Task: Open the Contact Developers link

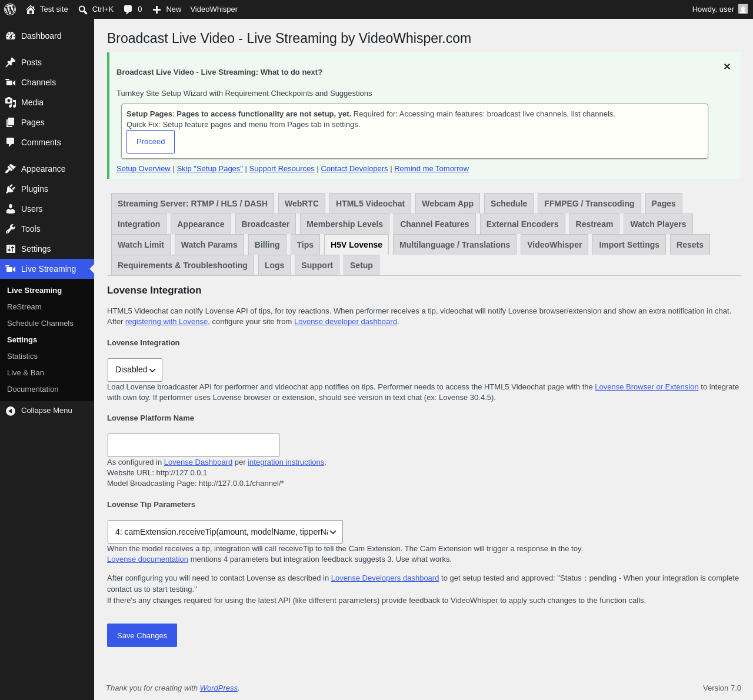Action: pos(354,169)
